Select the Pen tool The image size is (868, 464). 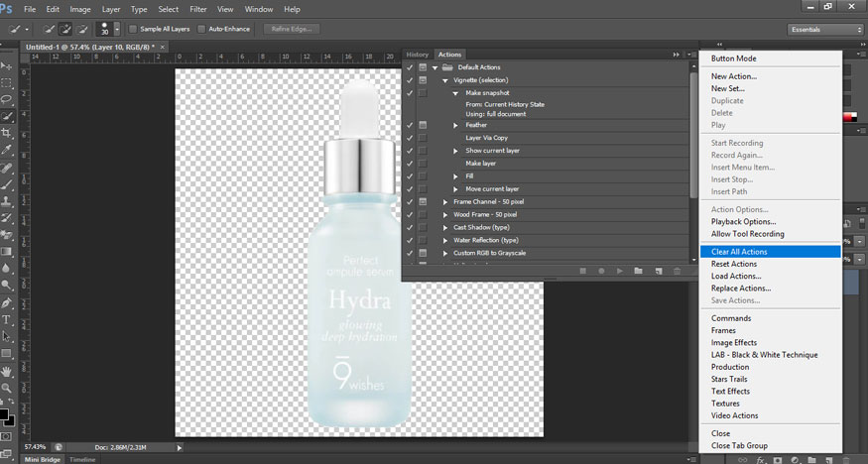click(6, 302)
